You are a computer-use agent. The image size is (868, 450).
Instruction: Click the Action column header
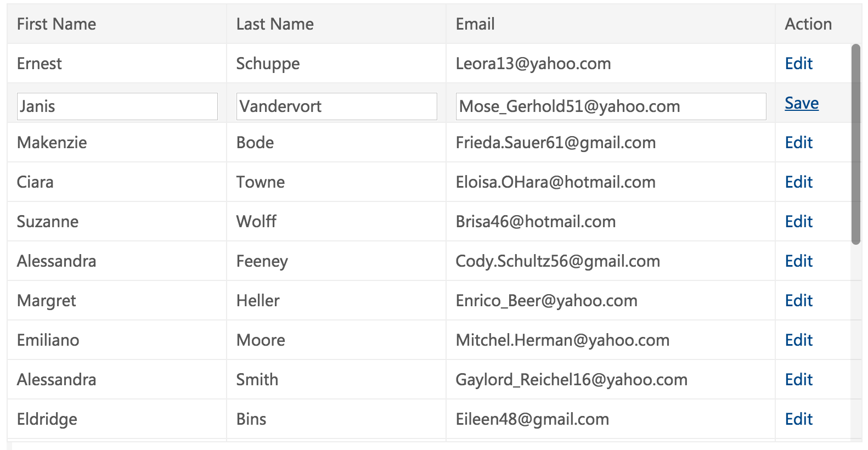818,24
